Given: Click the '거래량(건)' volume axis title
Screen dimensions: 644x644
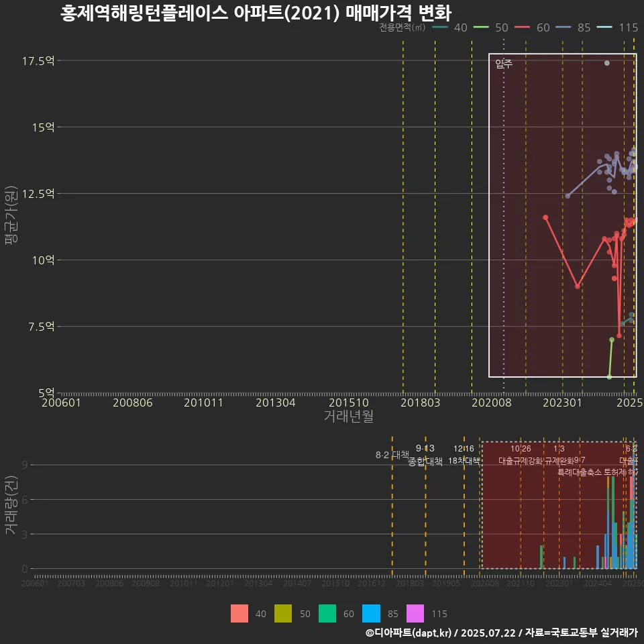Looking at the screenshot, I should 11,505.
